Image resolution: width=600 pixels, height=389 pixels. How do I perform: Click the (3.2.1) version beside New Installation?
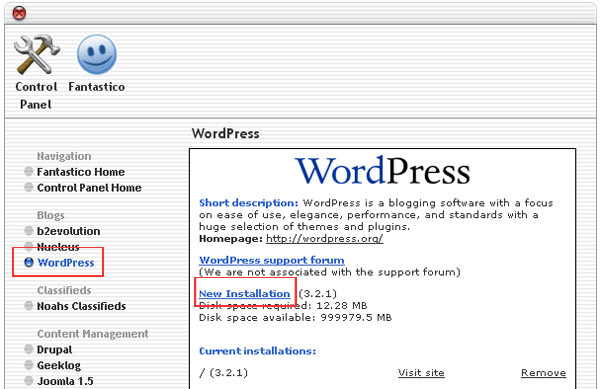point(318,294)
